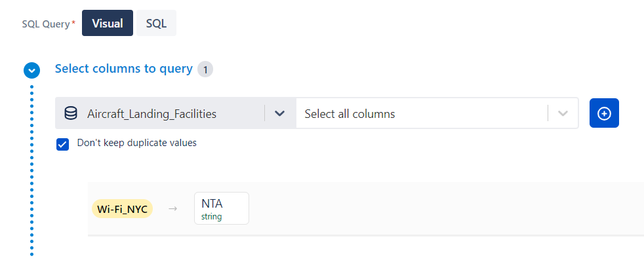This screenshot has height=262, width=644.
Task: Uncheck 'Don't keep duplicate values' checkbox
Action: pos(63,144)
